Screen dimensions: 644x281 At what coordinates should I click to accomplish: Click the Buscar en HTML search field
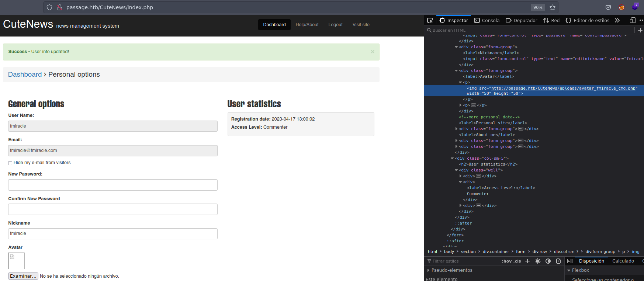coord(529,30)
